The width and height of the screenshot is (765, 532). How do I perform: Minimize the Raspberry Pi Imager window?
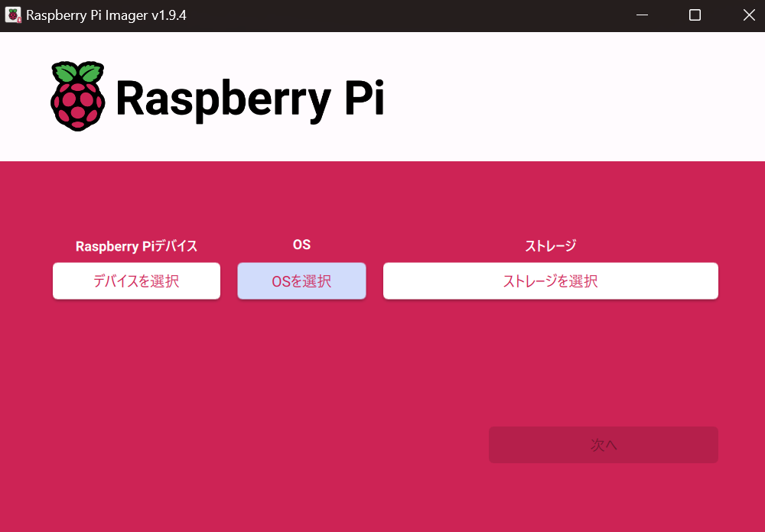pos(642,15)
